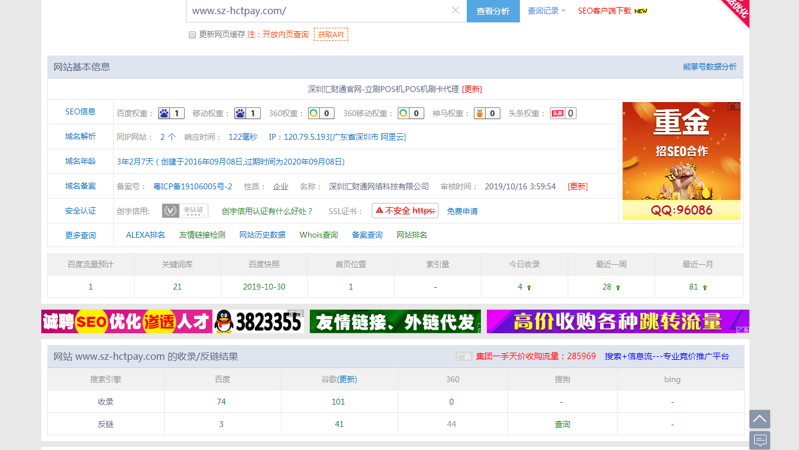The height and width of the screenshot is (450, 799).
Task: Click the Baidu 反链 count 3
Action: point(221,424)
